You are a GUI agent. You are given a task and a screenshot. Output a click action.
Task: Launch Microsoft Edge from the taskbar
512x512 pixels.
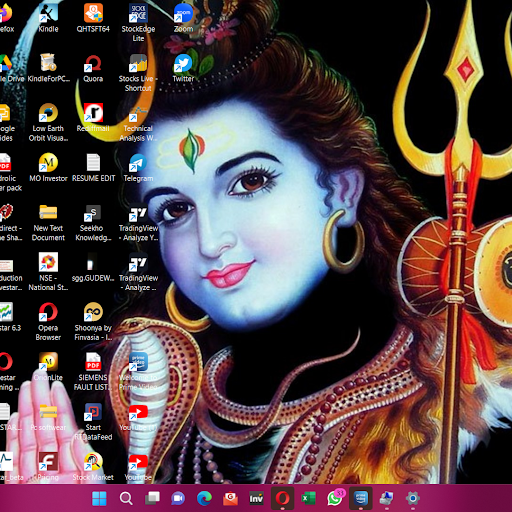point(204,498)
